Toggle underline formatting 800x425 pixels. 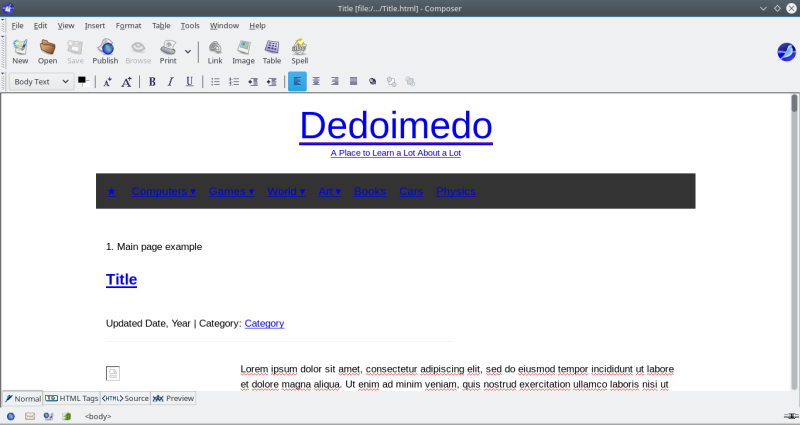coord(189,82)
